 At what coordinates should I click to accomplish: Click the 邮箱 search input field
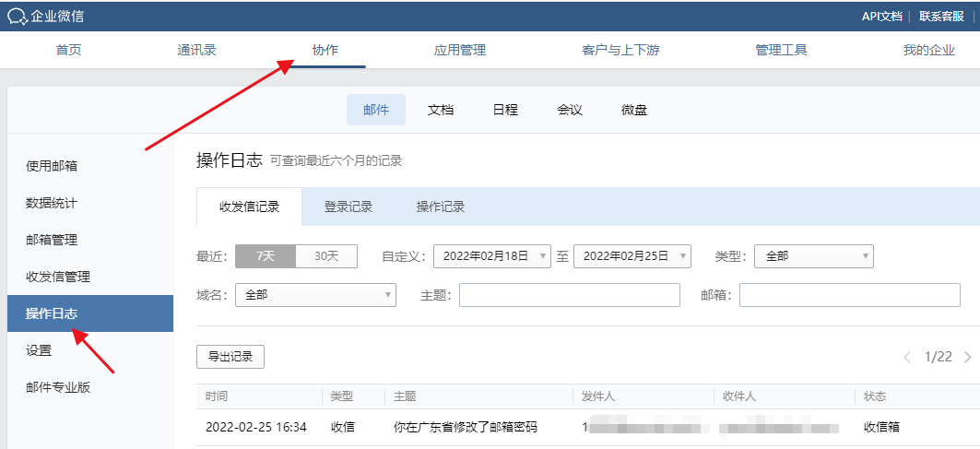click(849, 295)
